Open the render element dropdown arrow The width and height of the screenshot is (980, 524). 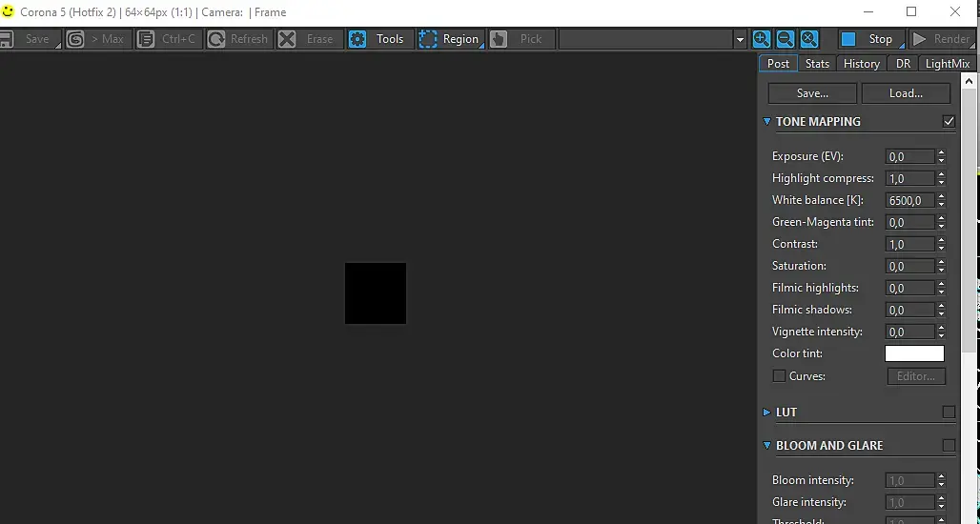(x=740, y=39)
